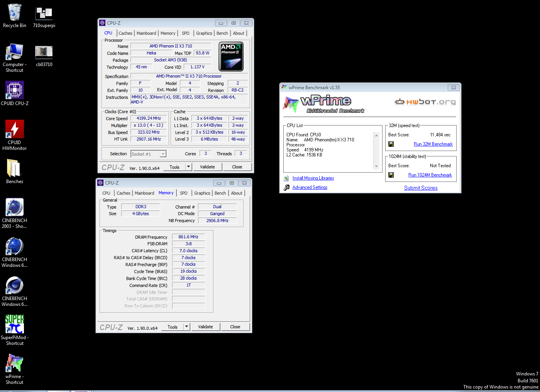
Task: Click the AMD Phenom II logo
Action: click(231, 56)
